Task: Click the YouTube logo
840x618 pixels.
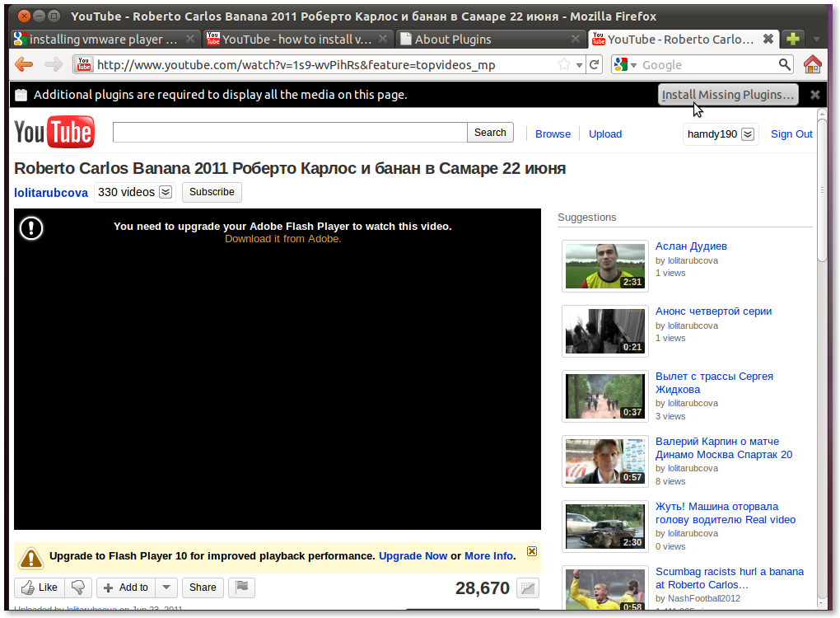Action: (x=54, y=132)
